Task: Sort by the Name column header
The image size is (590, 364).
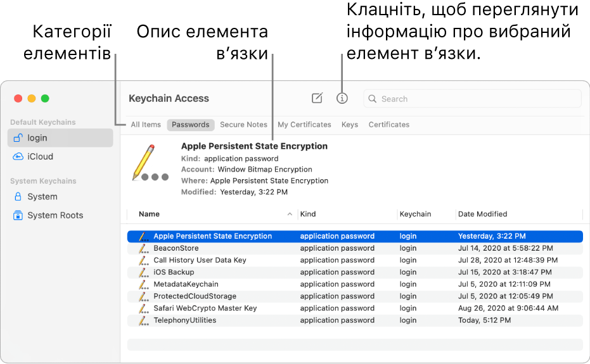Action: [x=149, y=214]
